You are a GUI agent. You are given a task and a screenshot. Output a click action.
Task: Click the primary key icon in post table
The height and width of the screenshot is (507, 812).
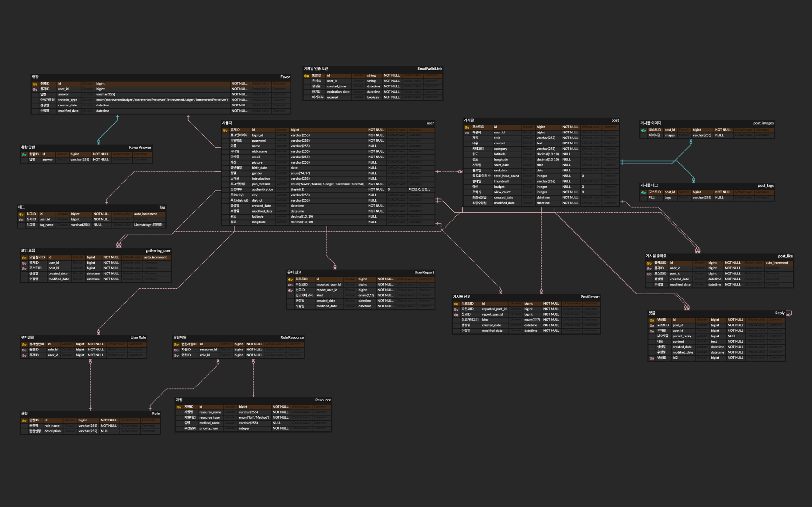coord(467,127)
